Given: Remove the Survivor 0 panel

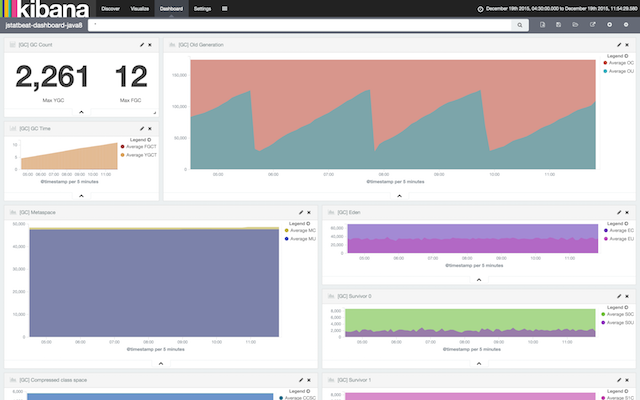Looking at the screenshot, I should [x=627, y=296].
